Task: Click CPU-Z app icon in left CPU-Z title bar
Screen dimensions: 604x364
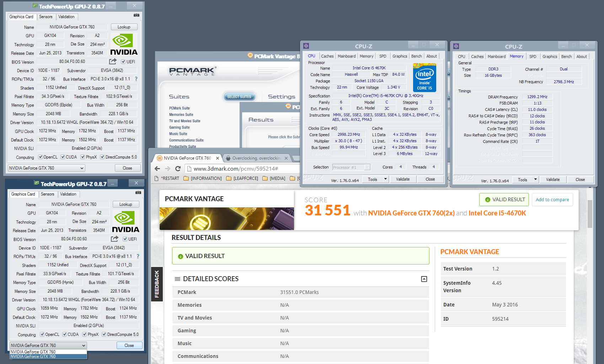Action: [306, 46]
